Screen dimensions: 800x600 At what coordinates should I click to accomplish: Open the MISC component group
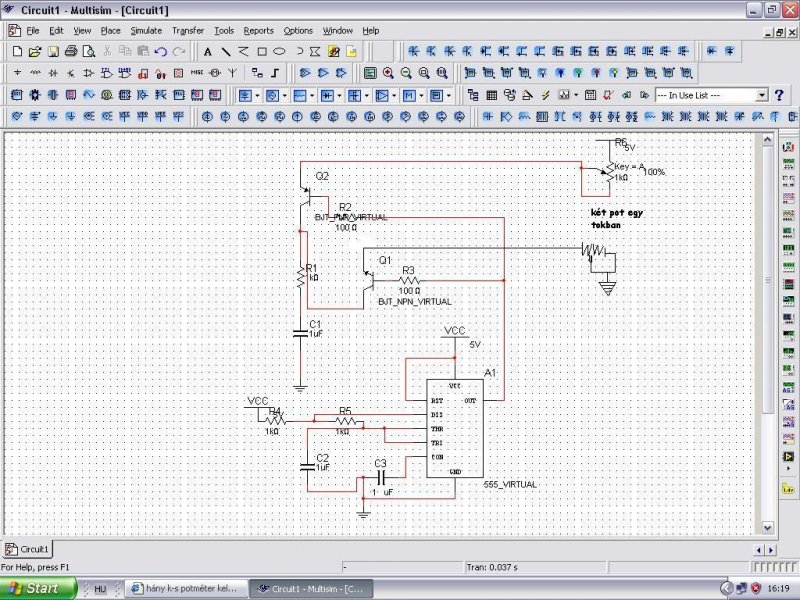point(196,73)
